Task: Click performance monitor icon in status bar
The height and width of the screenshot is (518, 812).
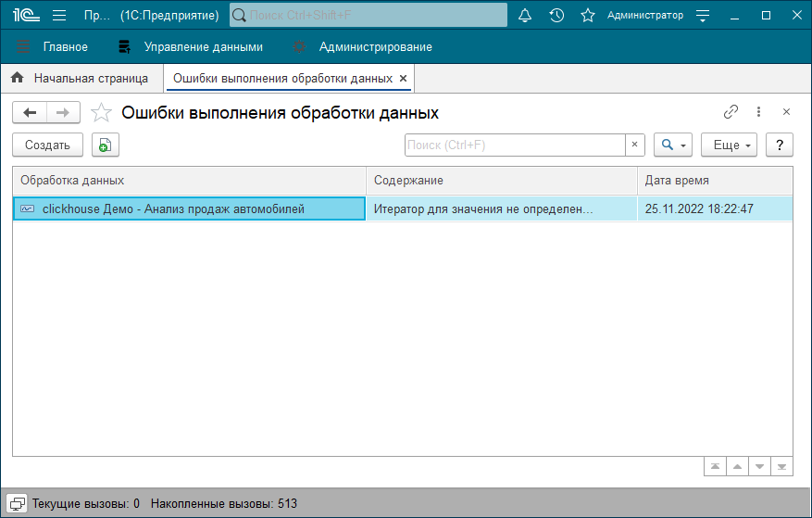Action: pyautogui.click(x=17, y=503)
